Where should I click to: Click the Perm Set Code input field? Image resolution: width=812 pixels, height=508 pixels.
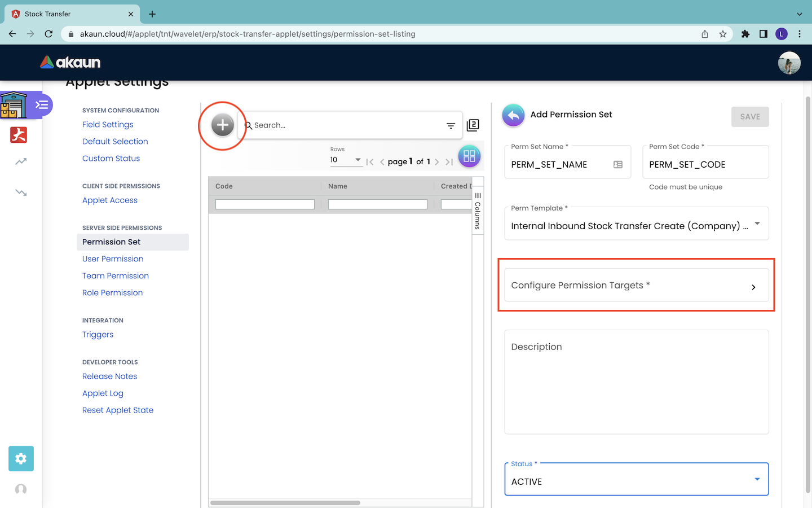point(705,165)
